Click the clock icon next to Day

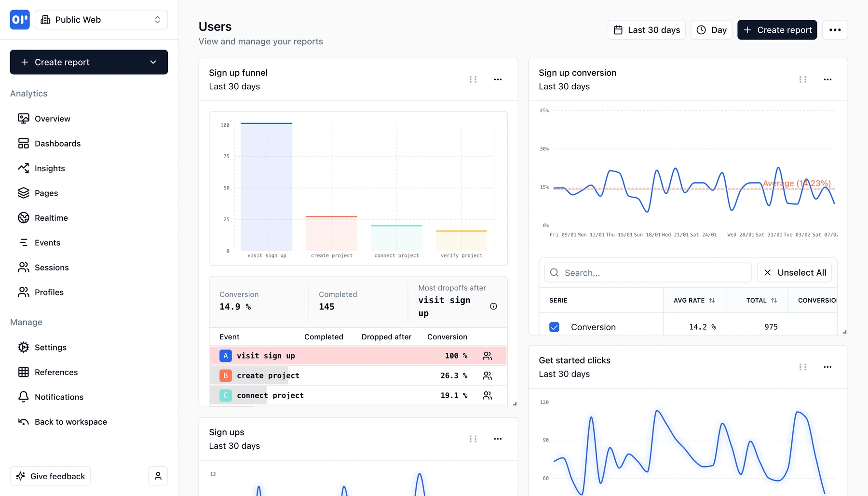700,29
